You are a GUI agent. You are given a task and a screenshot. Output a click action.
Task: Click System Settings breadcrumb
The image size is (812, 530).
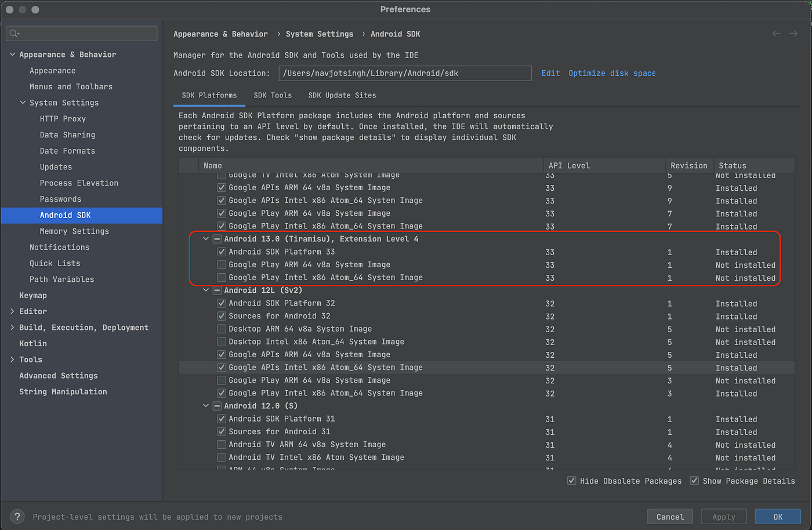pos(320,34)
